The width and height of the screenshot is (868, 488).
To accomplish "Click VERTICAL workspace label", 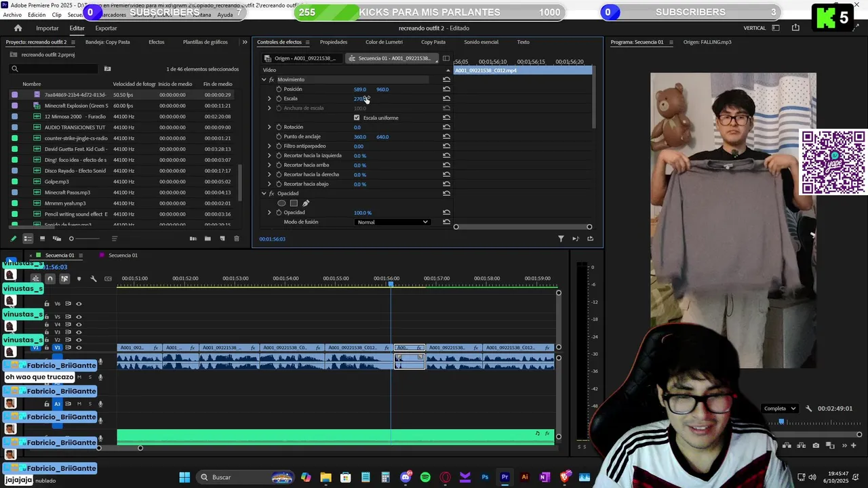I will (x=754, y=28).
